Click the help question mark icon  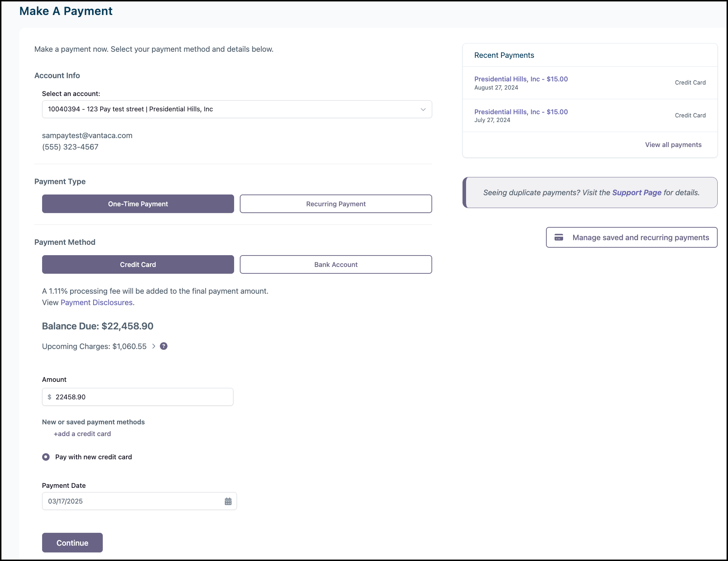pyautogui.click(x=163, y=346)
